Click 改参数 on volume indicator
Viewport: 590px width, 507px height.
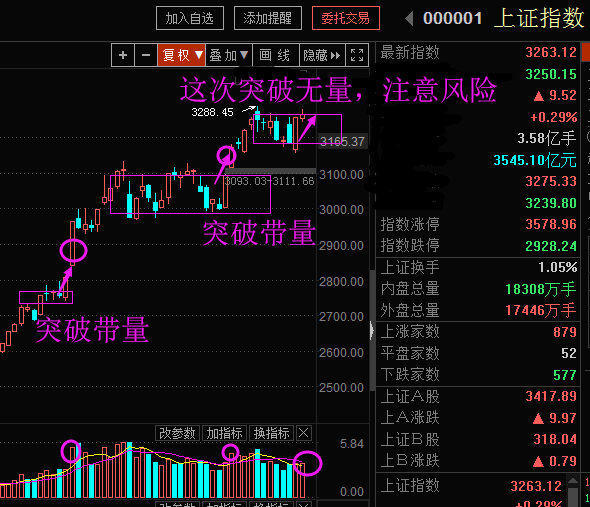[x=177, y=433]
